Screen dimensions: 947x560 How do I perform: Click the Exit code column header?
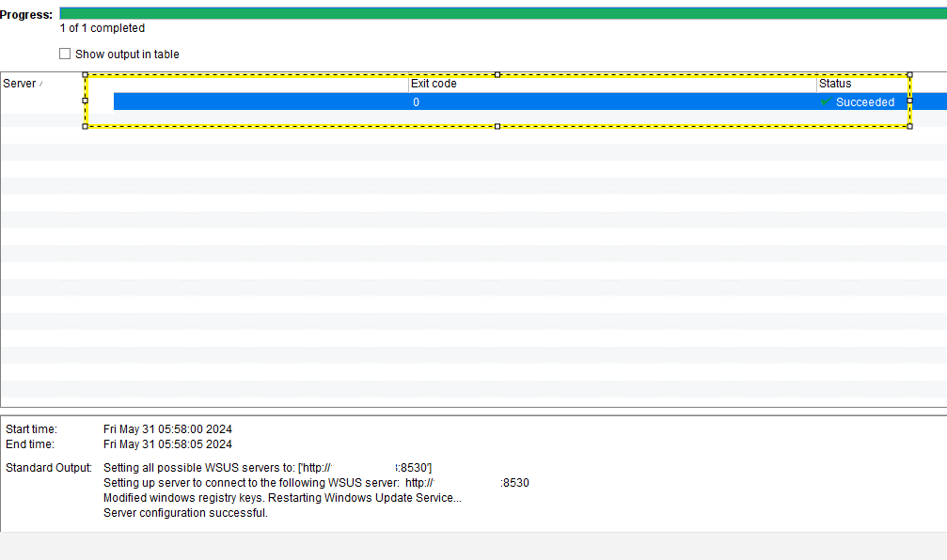[433, 83]
